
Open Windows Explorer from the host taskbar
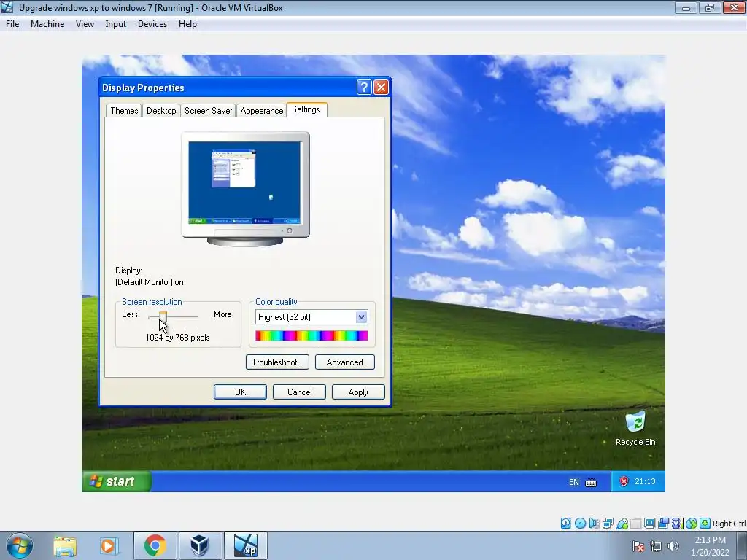pos(65,545)
